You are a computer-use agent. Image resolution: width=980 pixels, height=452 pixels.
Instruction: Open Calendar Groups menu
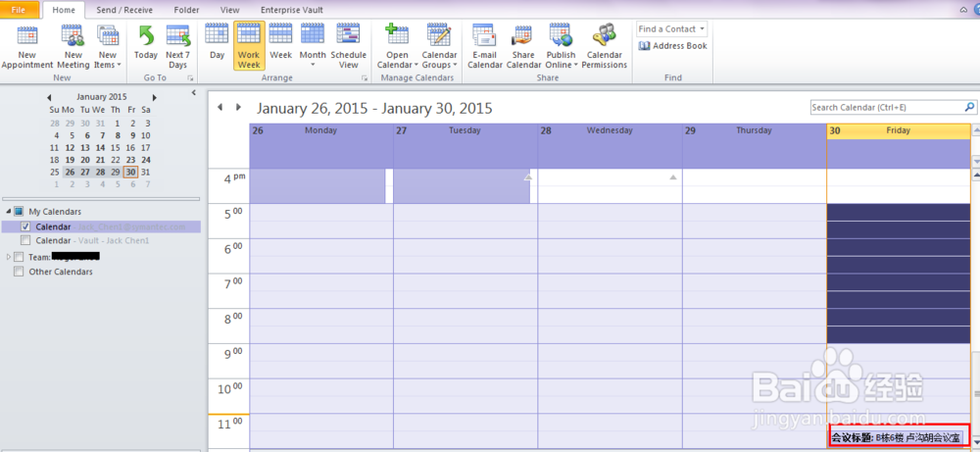click(439, 47)
